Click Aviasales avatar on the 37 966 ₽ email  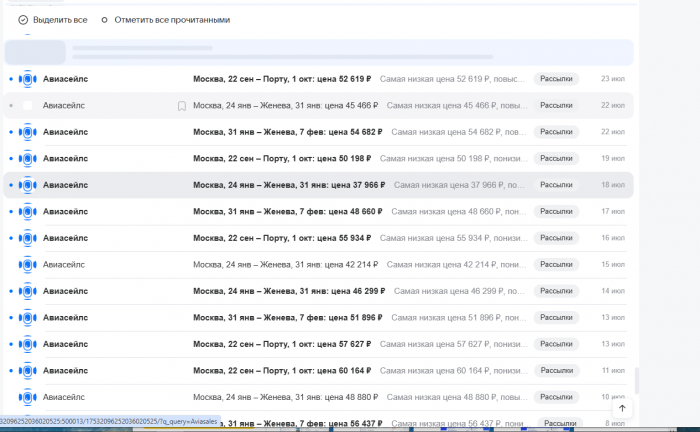pyautogui.click(x=27, y=185)
